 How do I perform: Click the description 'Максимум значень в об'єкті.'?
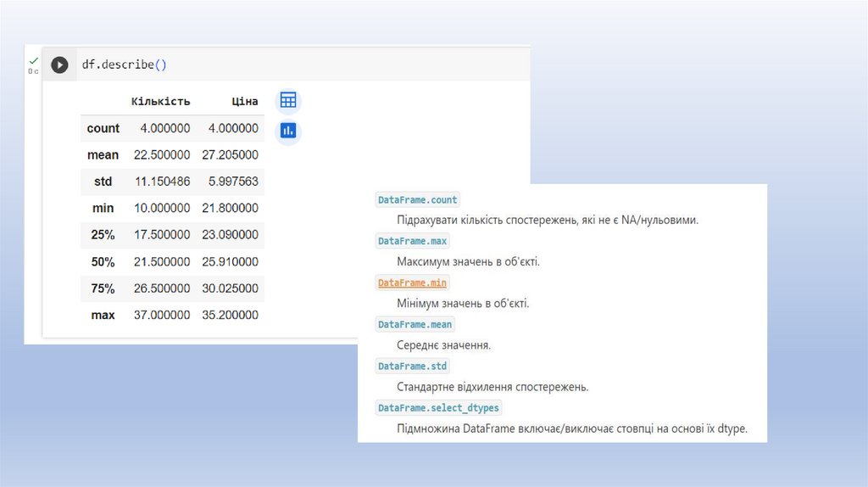tap(468, 261)
